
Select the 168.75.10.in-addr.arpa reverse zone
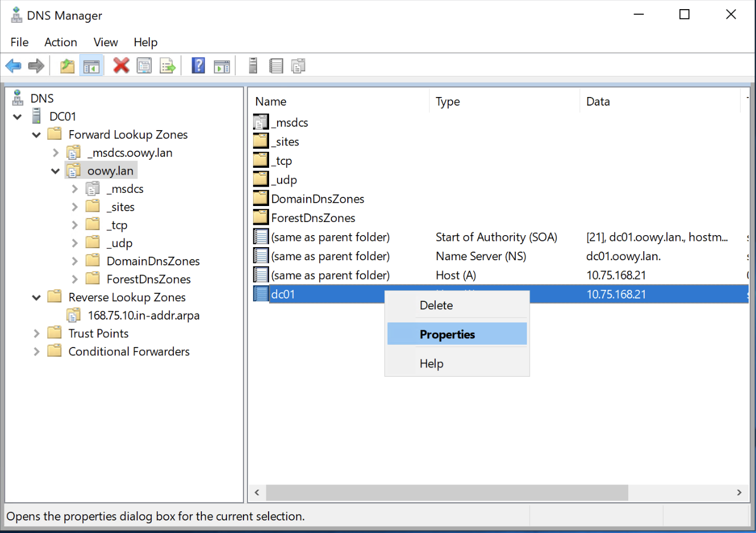(x=144, y=316)
